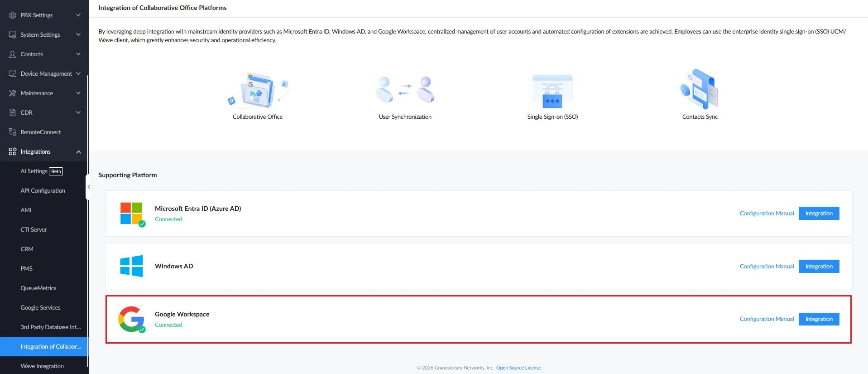Image resolution: width=868 pixels, height=374 pixels.
Task: Click the Windows AD platform name
Action: [x=174, y=266]
